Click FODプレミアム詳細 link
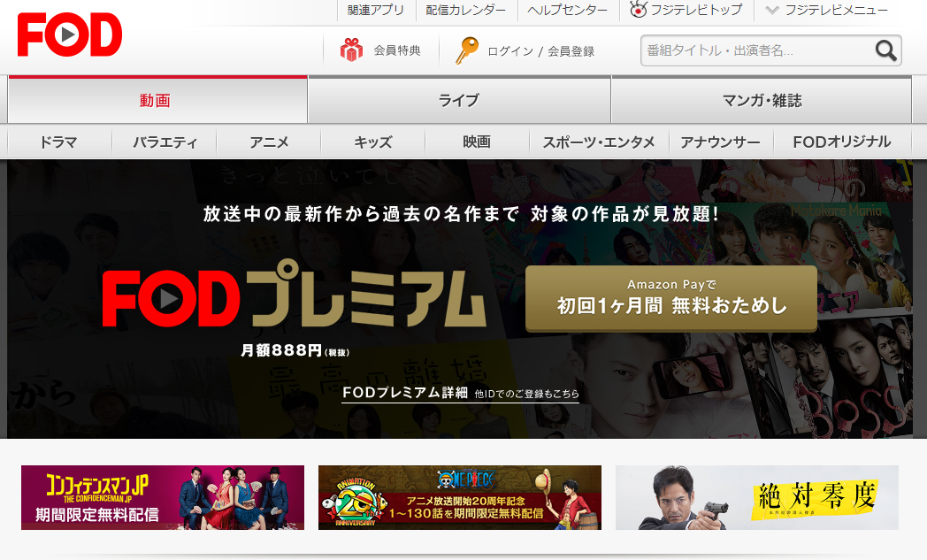 coord(405,392)
